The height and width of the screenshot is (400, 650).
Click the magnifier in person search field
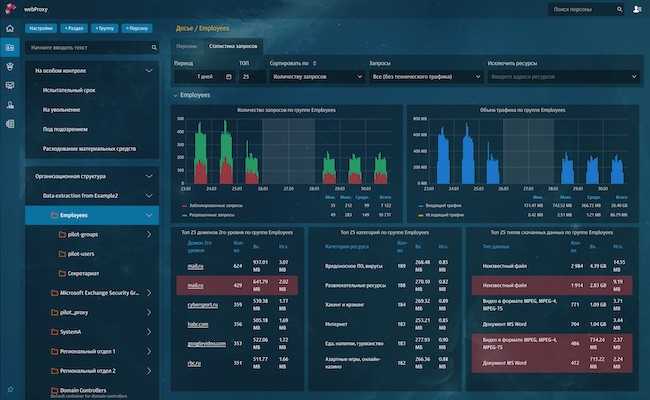pyautogui.click(x=619, y=10)
